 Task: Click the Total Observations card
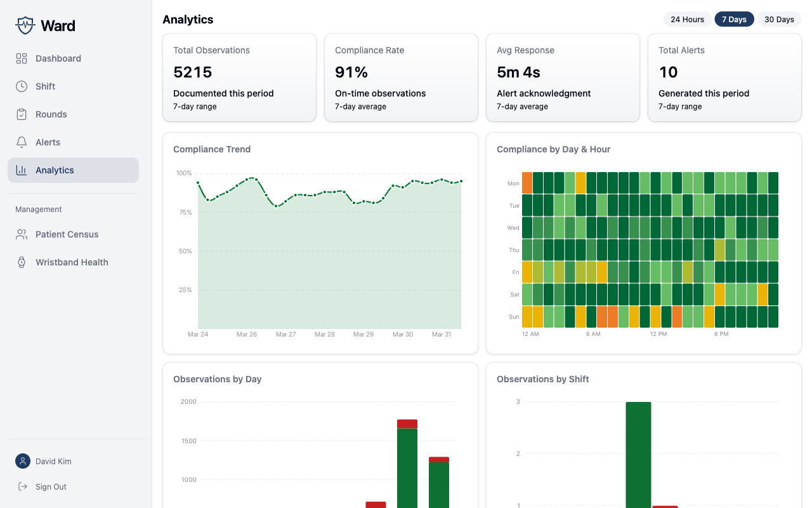(x=239, y=77)
